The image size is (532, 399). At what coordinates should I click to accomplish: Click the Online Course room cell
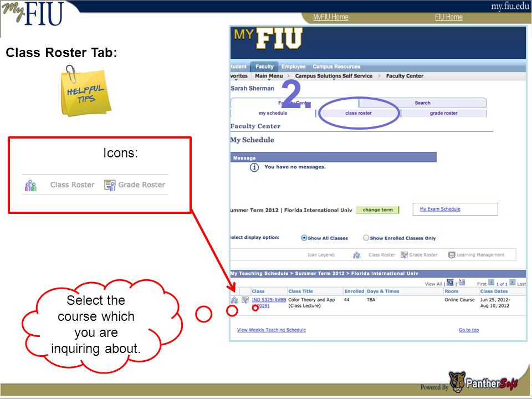tap(459, 300)
